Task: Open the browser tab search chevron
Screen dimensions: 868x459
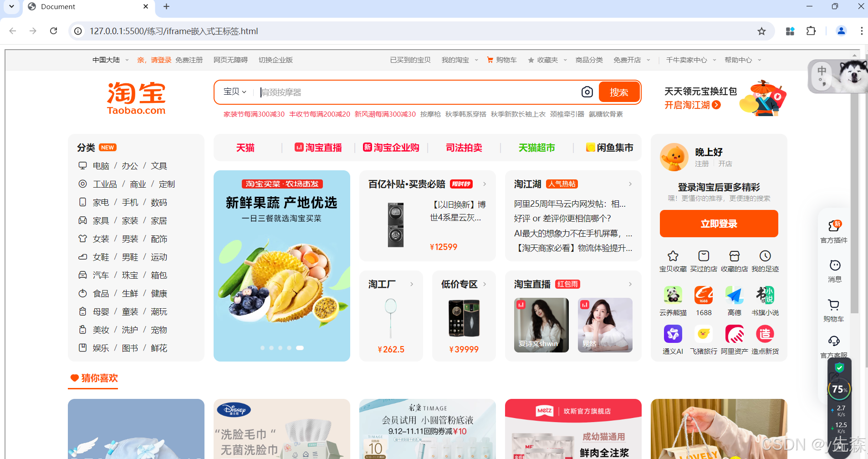Action: point(11,6)
